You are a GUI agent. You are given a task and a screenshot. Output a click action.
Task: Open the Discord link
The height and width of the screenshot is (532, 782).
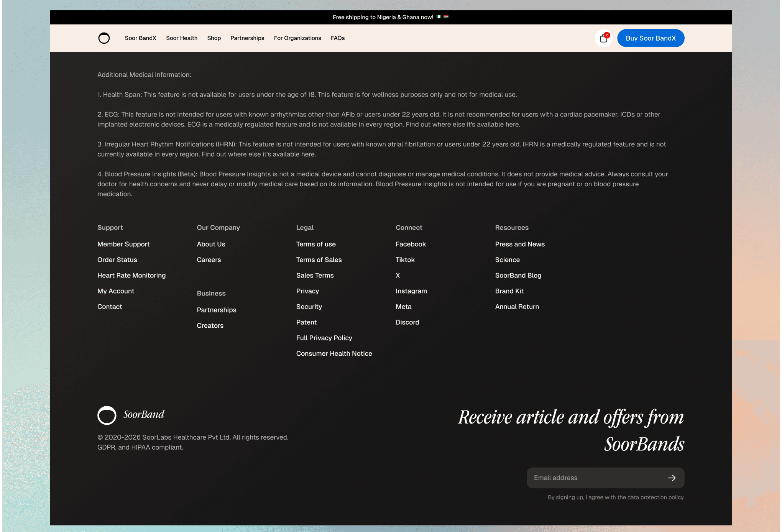point(407,322)
